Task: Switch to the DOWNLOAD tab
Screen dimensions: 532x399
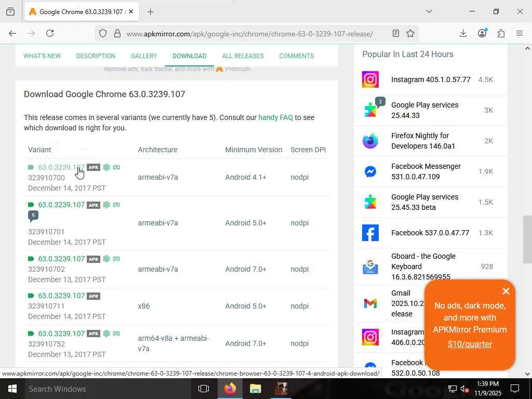Action: pyautogui.click(x=189, y=56)
